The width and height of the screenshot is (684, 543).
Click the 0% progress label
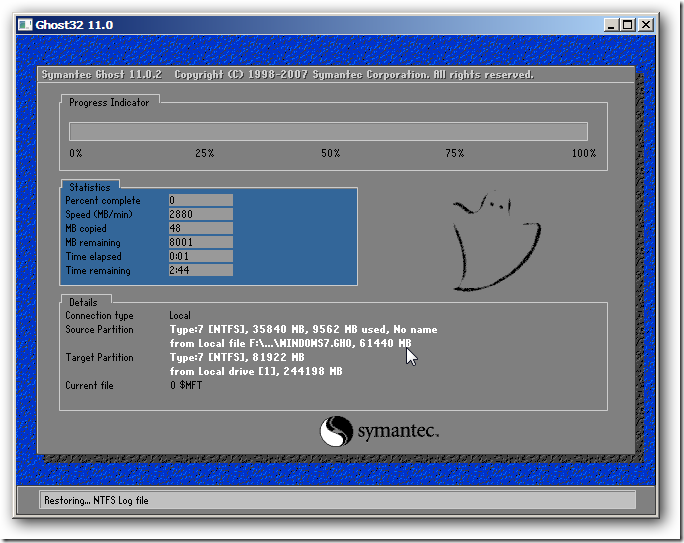(x=75, y=153)
